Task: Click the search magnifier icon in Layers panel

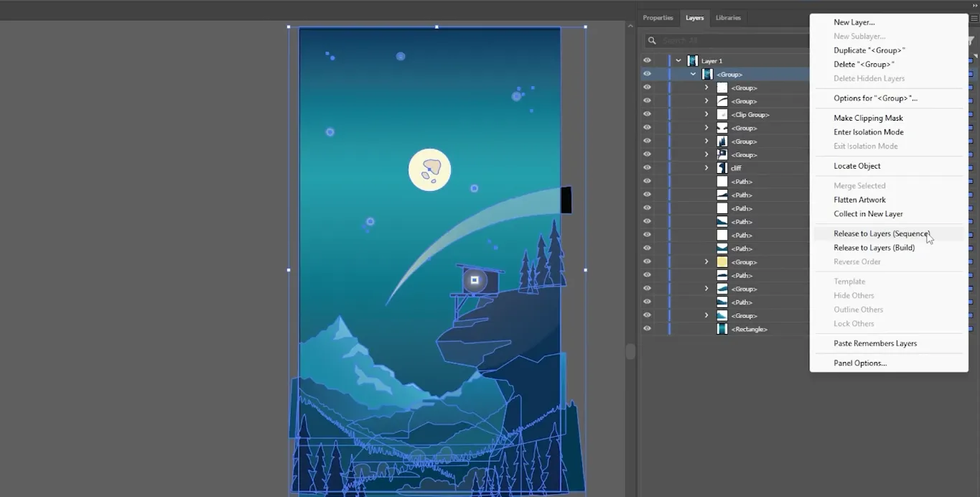Action: pyautogui.click(x=652, y=40)
